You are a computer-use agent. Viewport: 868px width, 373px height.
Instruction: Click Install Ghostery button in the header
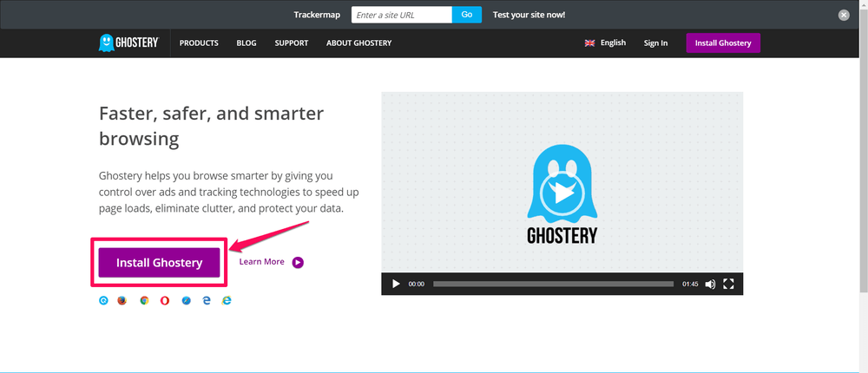723,43
